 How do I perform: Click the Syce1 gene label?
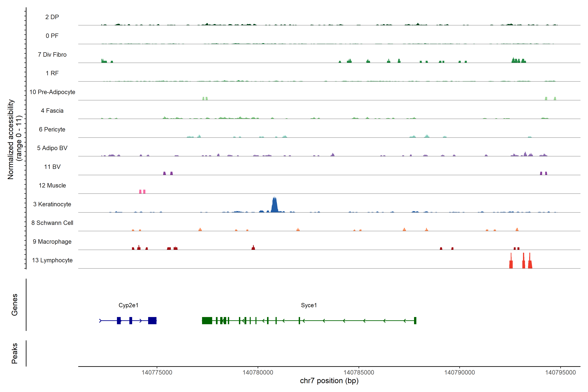309,305
